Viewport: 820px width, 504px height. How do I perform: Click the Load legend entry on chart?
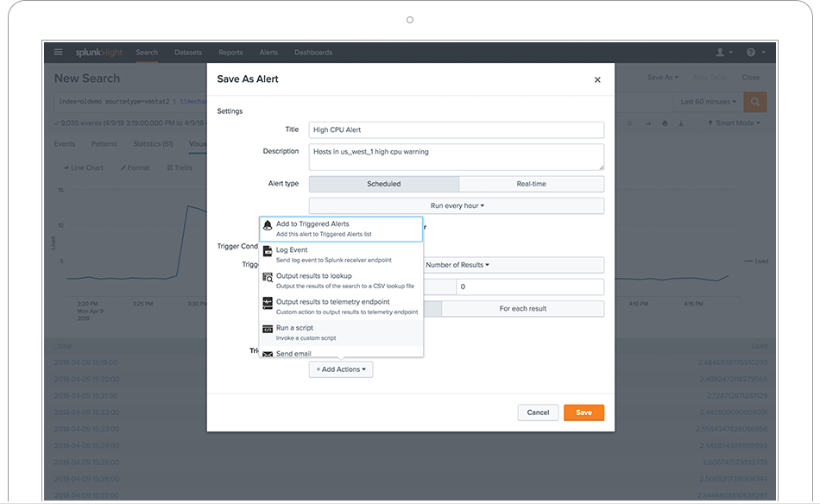pos(756,261)
